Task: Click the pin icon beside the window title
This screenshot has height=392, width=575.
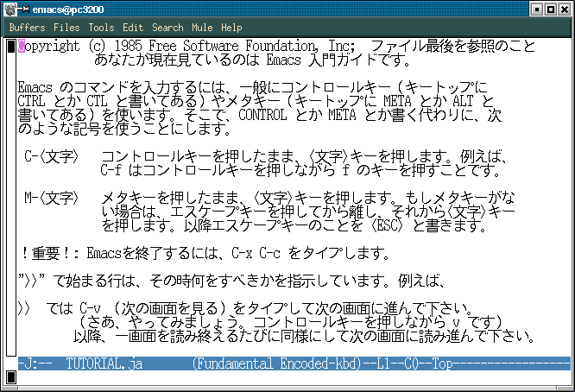Action: [23, 9]
